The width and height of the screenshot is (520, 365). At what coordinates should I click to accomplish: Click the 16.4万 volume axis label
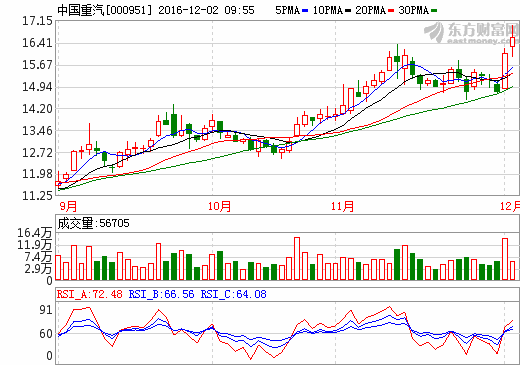click(x=35, y=233)
